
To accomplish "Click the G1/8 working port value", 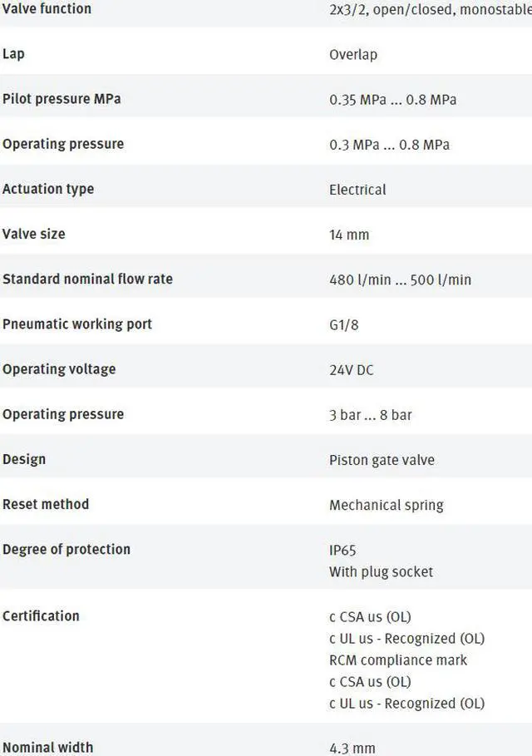I will [x=344, y=325].
